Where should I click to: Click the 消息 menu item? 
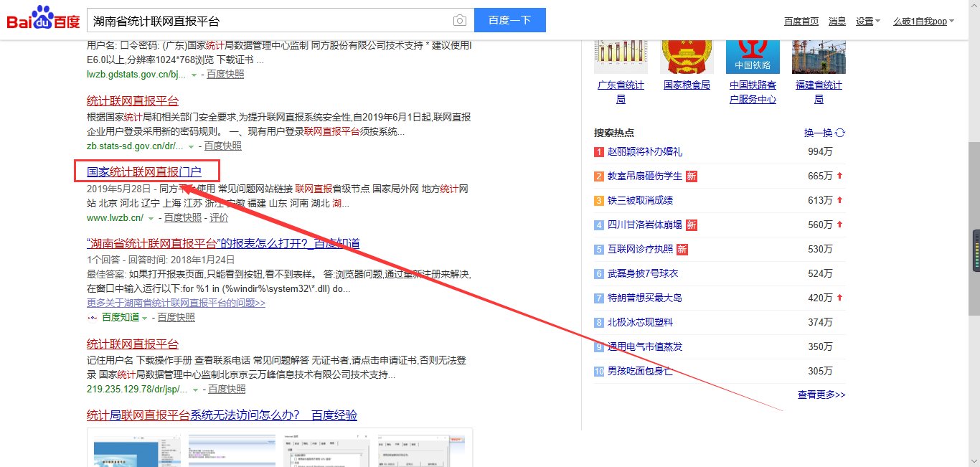[837, 21]
